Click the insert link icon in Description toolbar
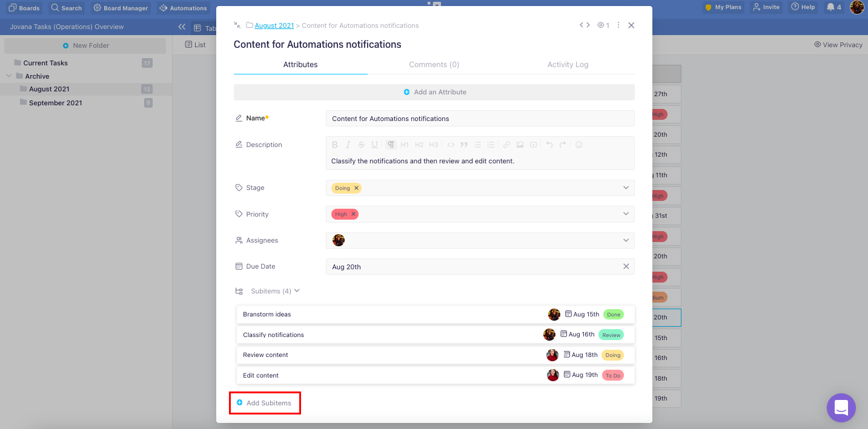The height and width of the screenshot is (429, 868). pyautogui.click(x=506, y=145)
